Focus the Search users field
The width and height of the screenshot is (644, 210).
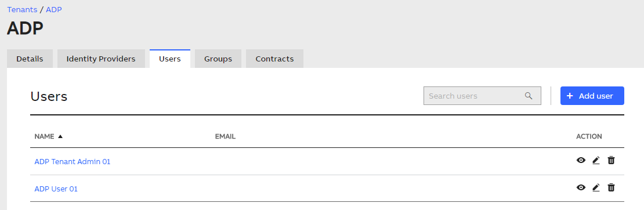[482, 96]
